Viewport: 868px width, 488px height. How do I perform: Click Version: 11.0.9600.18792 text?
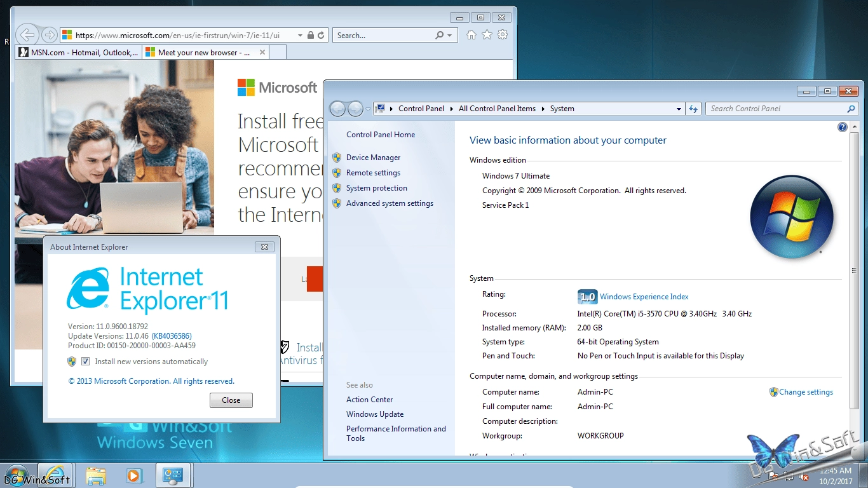(108, 327)
